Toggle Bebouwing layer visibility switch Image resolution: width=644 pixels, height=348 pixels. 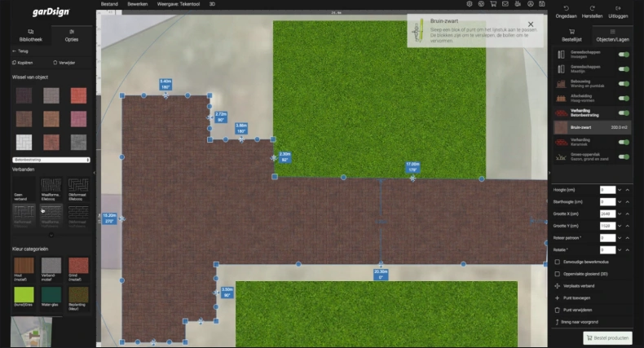[624, 84]
